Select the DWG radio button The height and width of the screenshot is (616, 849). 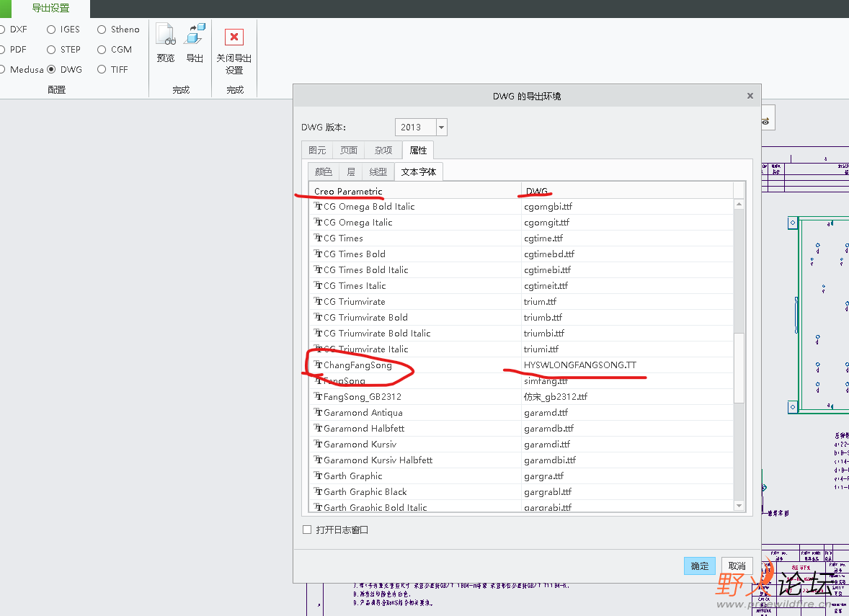pyautogui.click(x=51, y=69)
